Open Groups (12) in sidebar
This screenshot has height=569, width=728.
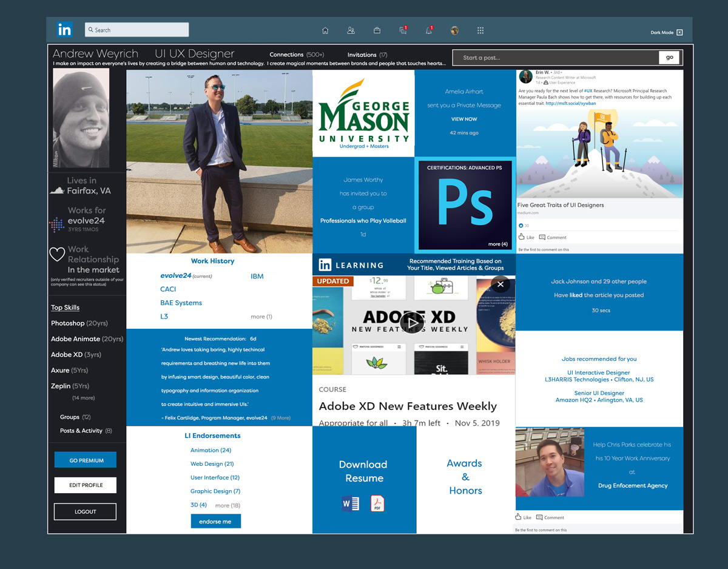(75, 417)
